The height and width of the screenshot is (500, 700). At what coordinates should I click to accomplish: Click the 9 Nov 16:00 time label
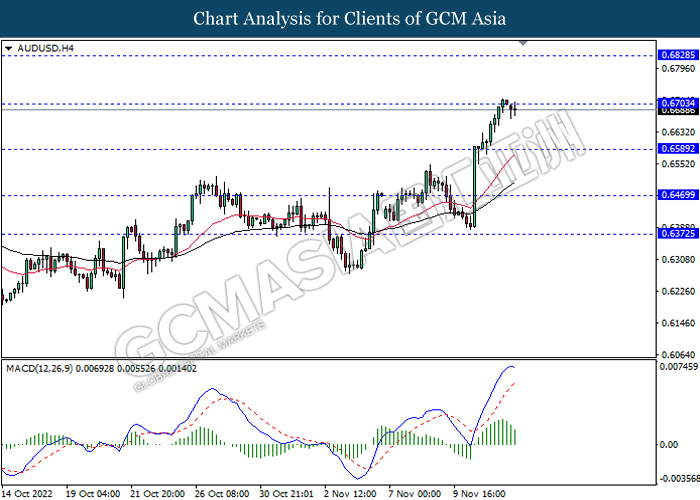(x=480, y=494)
